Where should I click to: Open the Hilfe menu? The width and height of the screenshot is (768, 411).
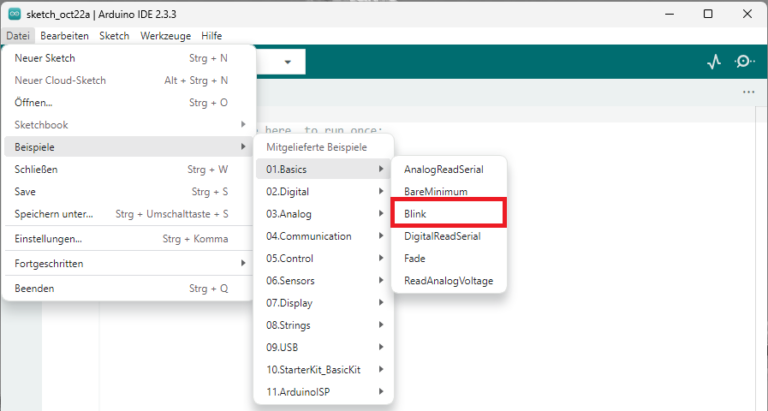[x=211, y=35]
